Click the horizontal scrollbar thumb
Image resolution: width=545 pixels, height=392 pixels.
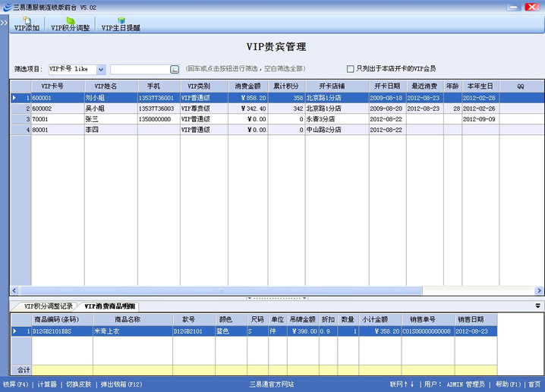pos(222,290)
